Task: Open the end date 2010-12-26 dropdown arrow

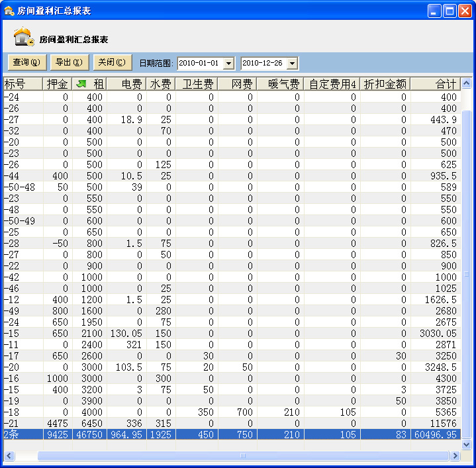Action: coord(293,64)
